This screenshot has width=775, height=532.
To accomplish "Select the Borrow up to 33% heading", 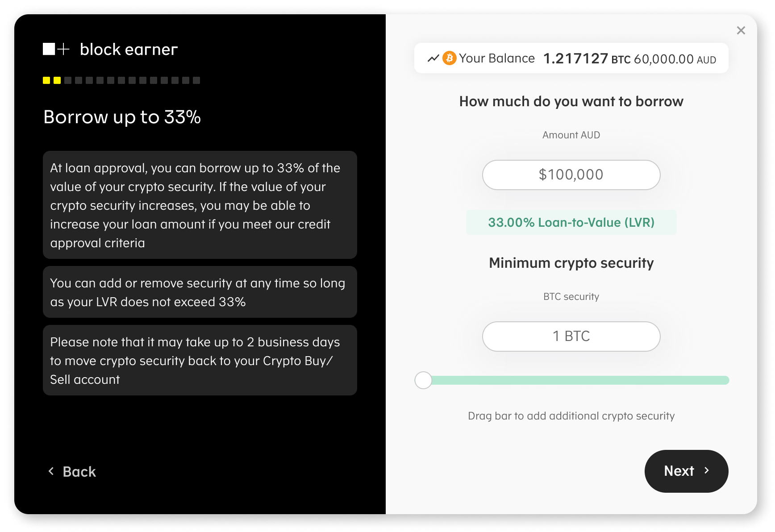I will coord(122,117).
